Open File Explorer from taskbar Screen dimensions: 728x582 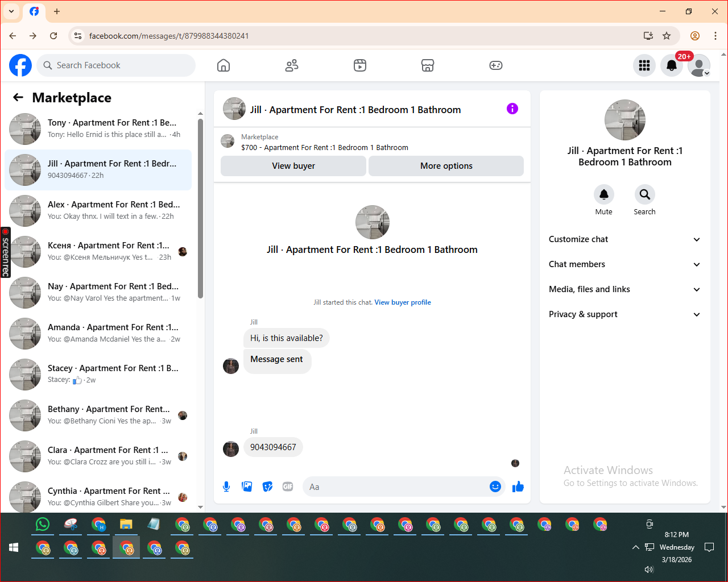pos(126,525)
